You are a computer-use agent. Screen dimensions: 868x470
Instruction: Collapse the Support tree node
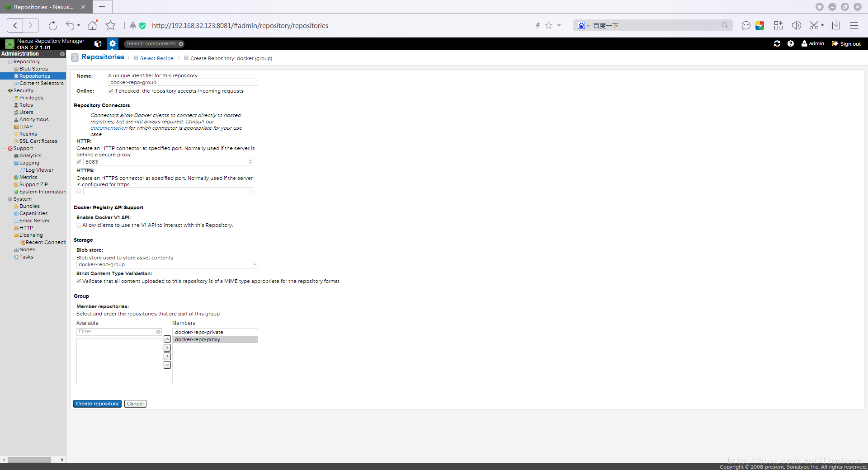pos(5,148)
